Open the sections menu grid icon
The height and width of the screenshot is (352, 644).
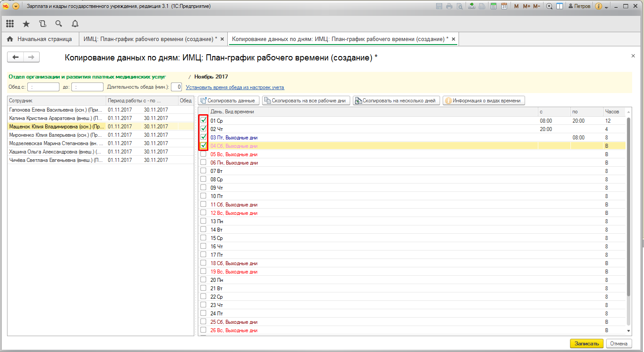(x=10, y=23)
